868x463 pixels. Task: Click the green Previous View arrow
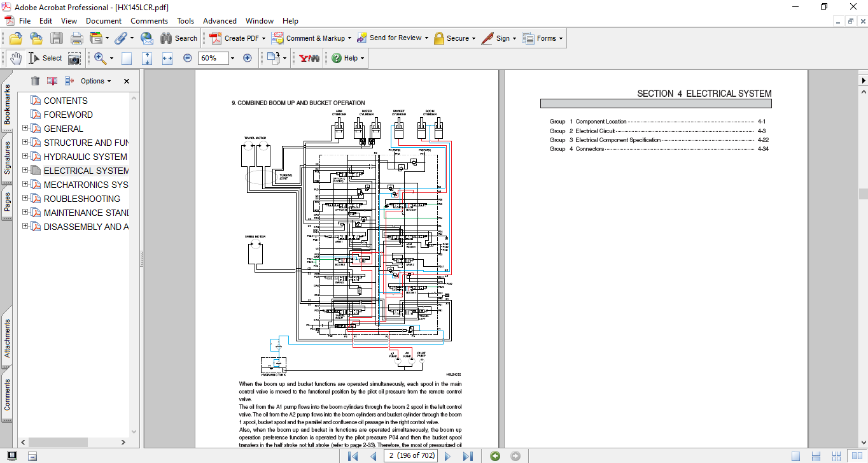tap(495, 456)
